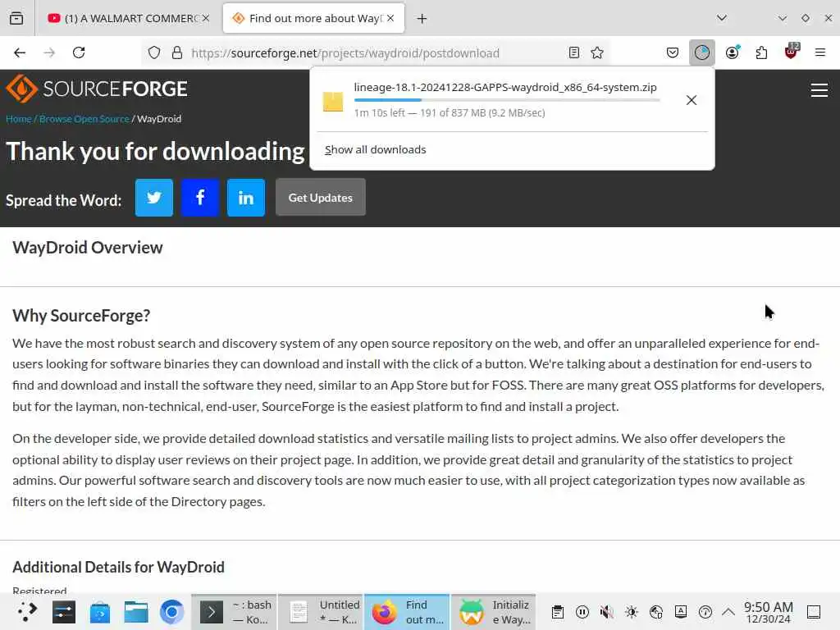The height and width of the screenshot is (630, 840).
Task: Follow the Home breadcrumb link
Action: pos(19,119)
